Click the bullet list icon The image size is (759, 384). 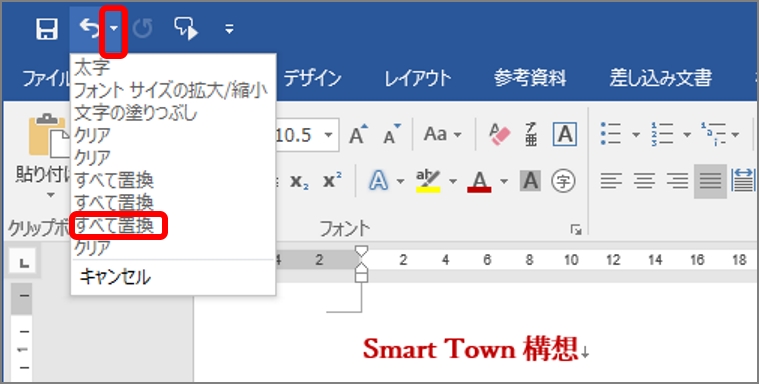coord(611,134)
